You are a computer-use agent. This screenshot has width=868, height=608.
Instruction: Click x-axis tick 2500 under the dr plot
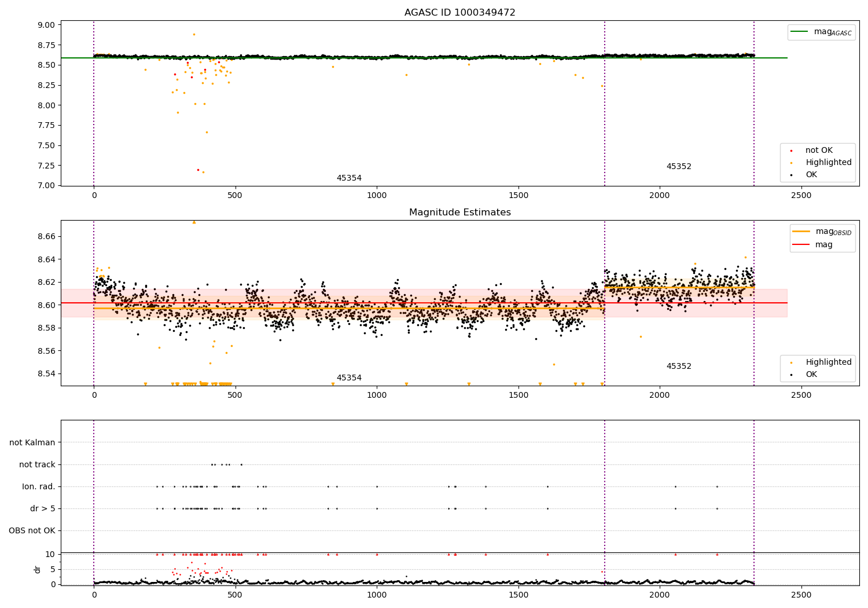coord(801,595)
